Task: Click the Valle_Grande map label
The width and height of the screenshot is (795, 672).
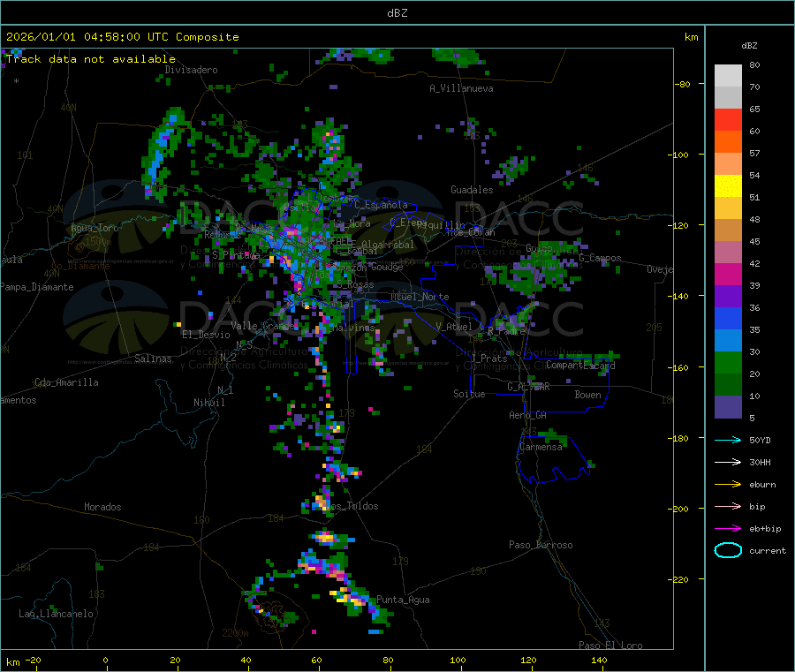Action: tap(262, 326)
